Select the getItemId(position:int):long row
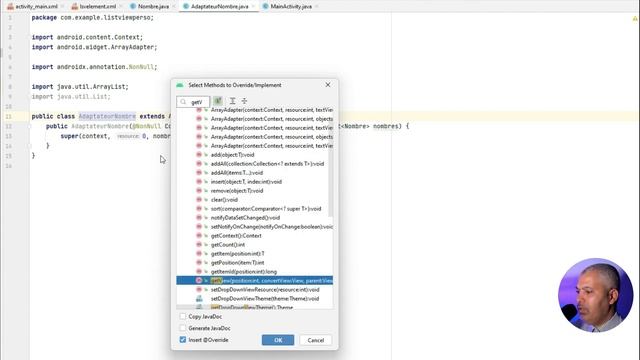640x360 pixels. point(255,271)
